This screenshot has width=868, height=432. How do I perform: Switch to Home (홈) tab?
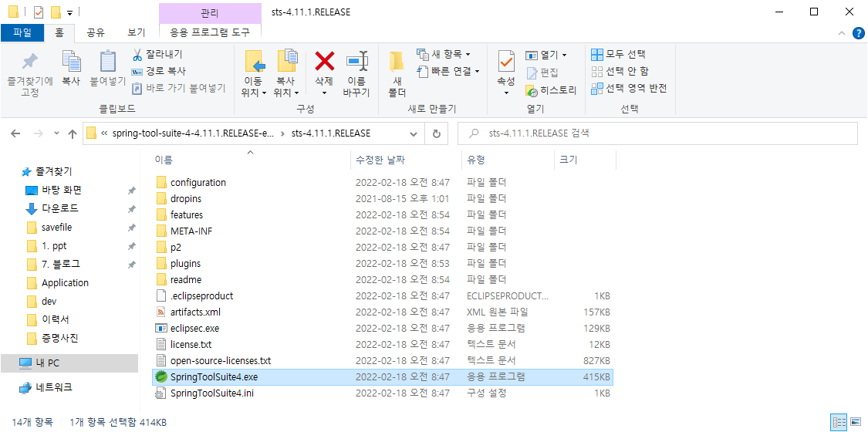coord(59,32)
